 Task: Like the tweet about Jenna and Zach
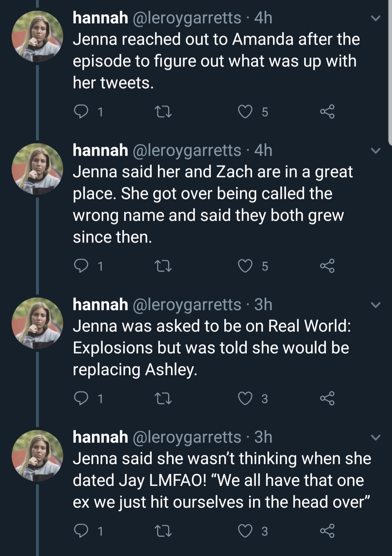pos(245,266)
